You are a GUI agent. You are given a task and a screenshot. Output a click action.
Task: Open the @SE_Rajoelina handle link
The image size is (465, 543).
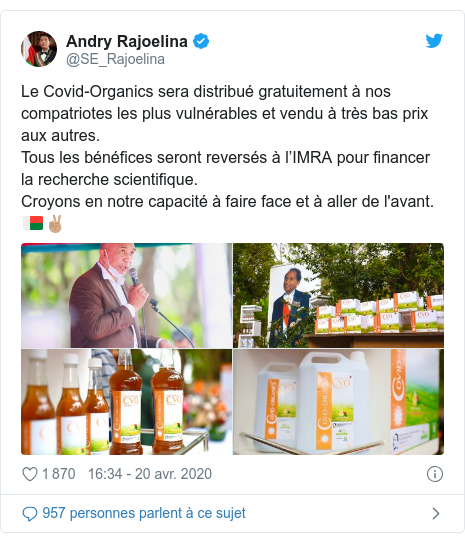click(x=115, y=59)
